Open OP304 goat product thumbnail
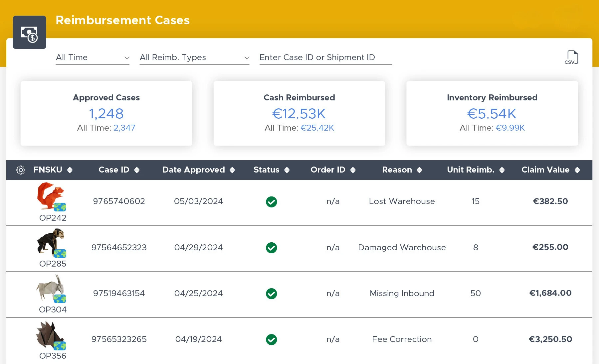The width and height of the screenshot is (599, 364). click(x=51, y=289)
